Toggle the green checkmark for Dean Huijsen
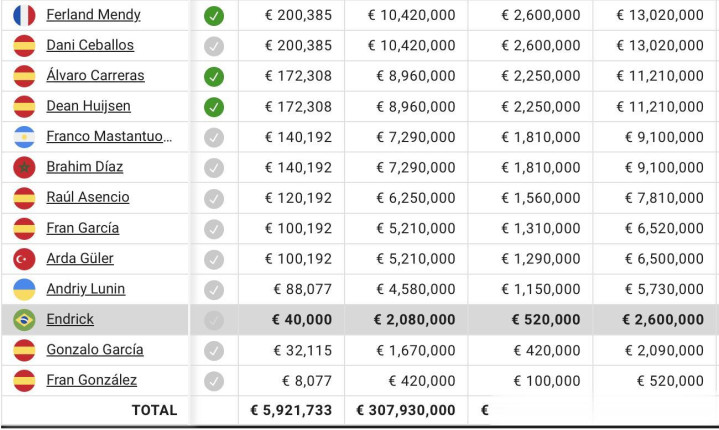 pos(214,106)
